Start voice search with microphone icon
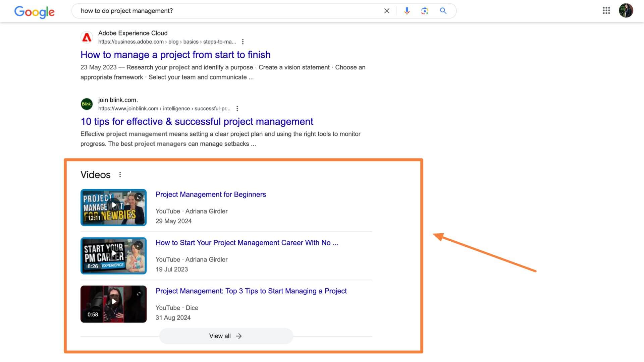 [407, 11]
